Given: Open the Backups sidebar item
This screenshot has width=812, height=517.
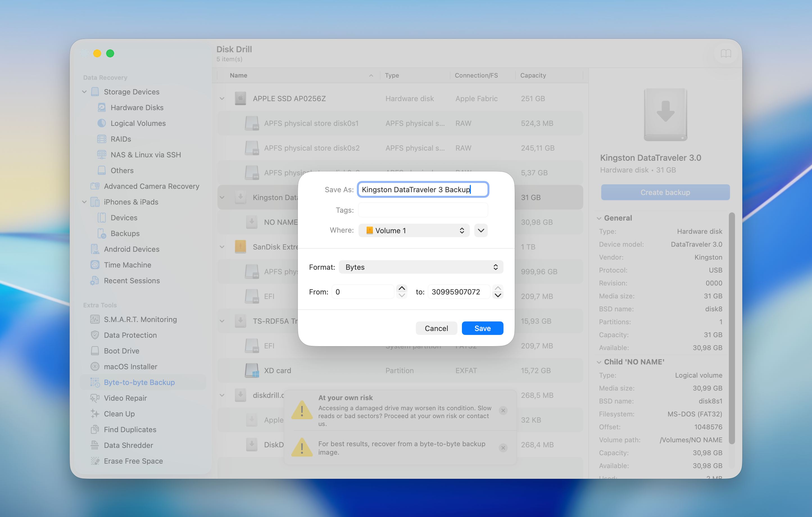Looking at the screenshot, I should (x=125, y=233).
